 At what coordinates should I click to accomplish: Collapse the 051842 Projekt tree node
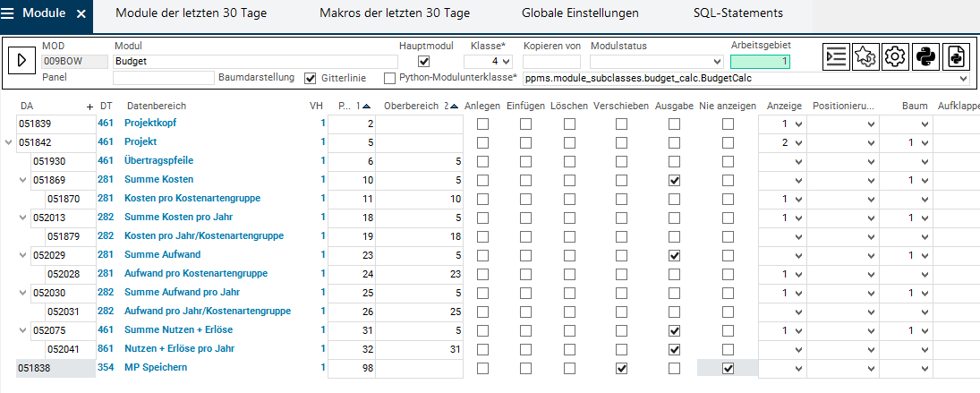(8, 142)
